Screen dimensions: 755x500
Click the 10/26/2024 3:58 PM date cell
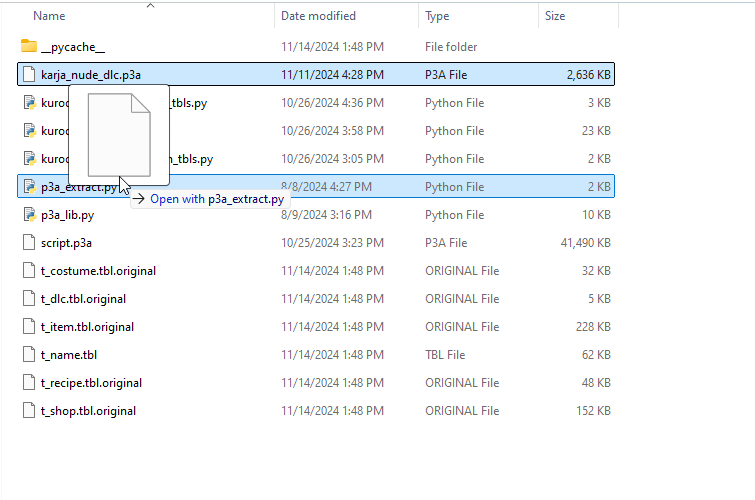coord(332,131)
